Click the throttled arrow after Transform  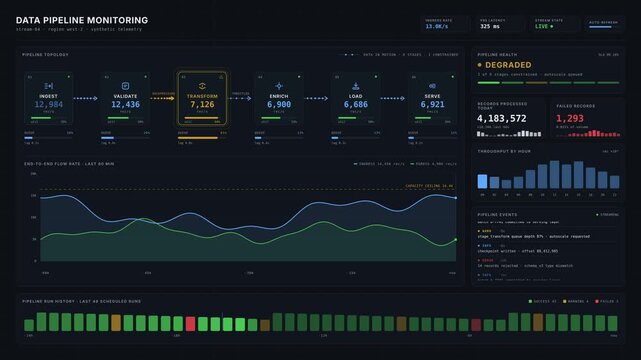[x=239, y=98]
